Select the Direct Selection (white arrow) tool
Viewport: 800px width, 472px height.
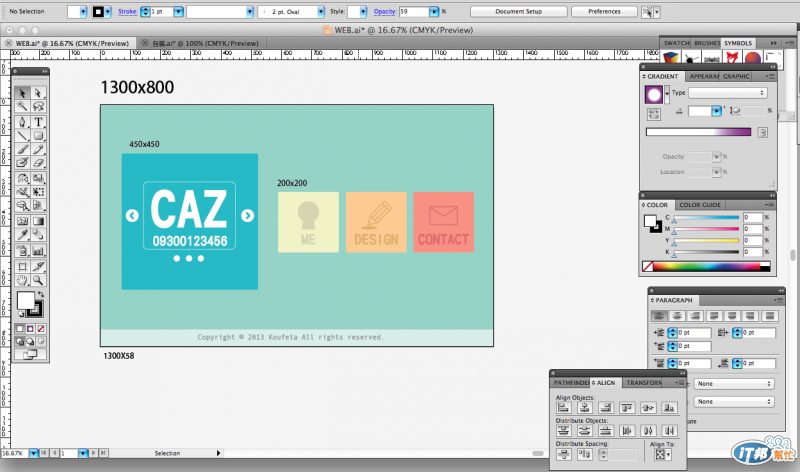point(38,93)
